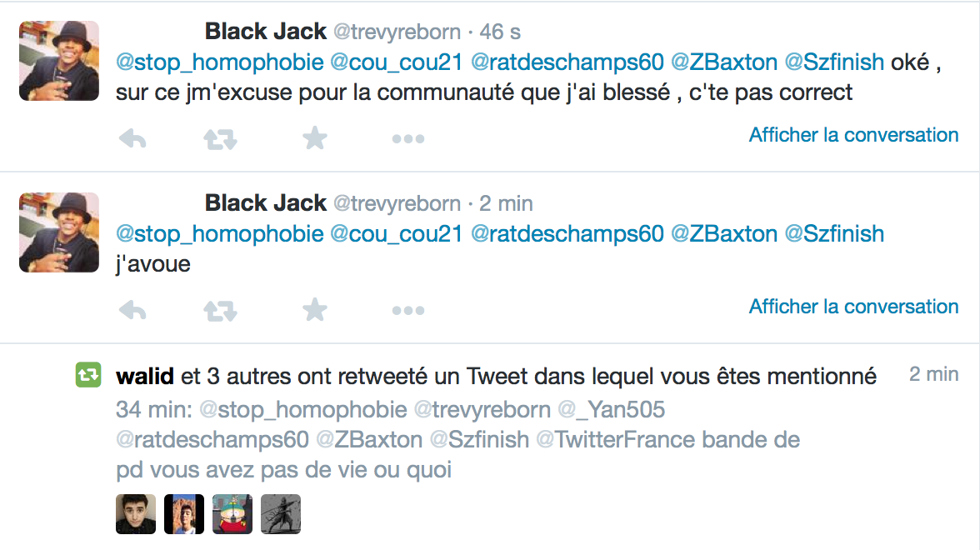Open @stop_homophobie mention in first tweet
Viewport: 980px width, 550px height.
pyautogui.click(x=220, y=62)
